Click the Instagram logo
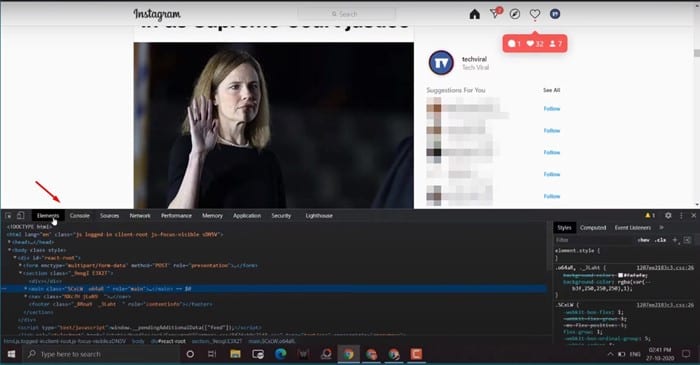Screen dimensions: 700x365 [x=157, y=14]
